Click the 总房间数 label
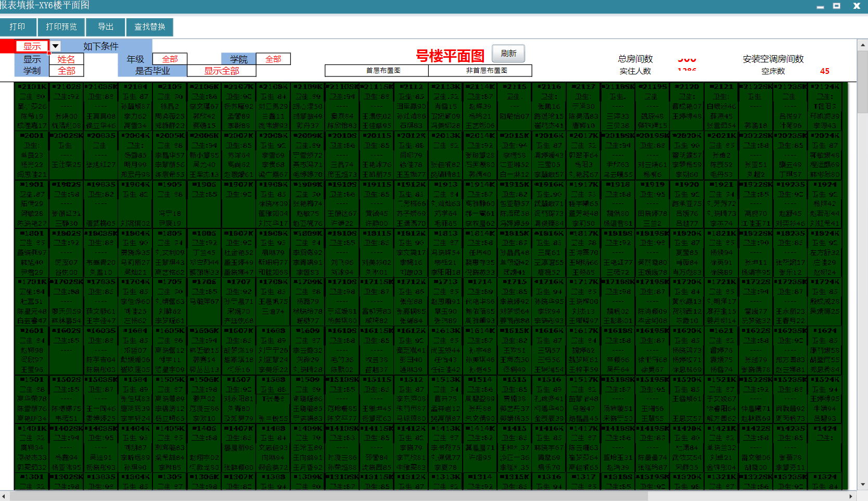Viewport: 868px width, 501px height. tap(635, 59)
